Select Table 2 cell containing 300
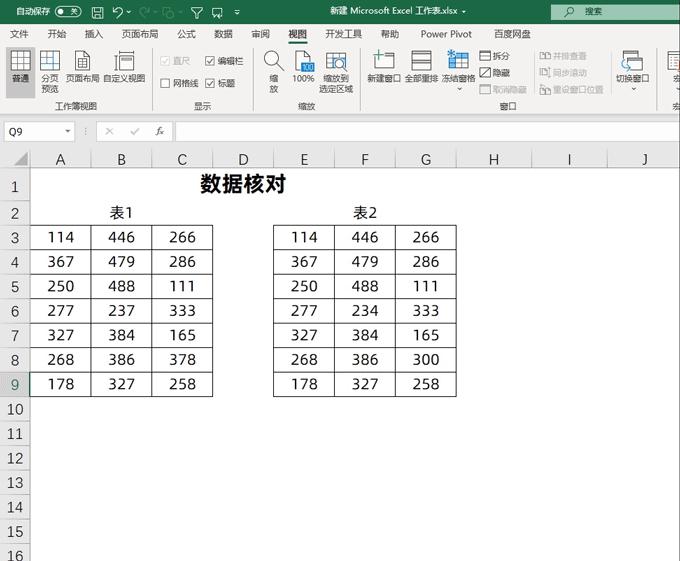680x561 pixels. [426, 360]
